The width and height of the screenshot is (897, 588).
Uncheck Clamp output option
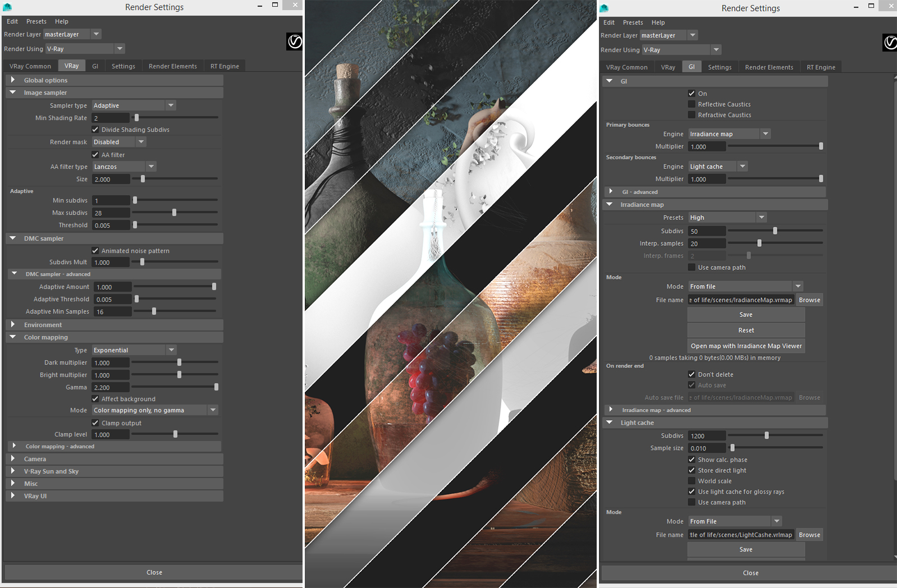point(95,423)
